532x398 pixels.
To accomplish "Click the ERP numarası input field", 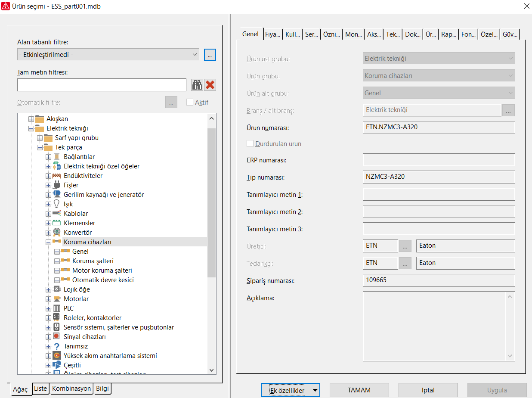I will click(x=439, y=160).
